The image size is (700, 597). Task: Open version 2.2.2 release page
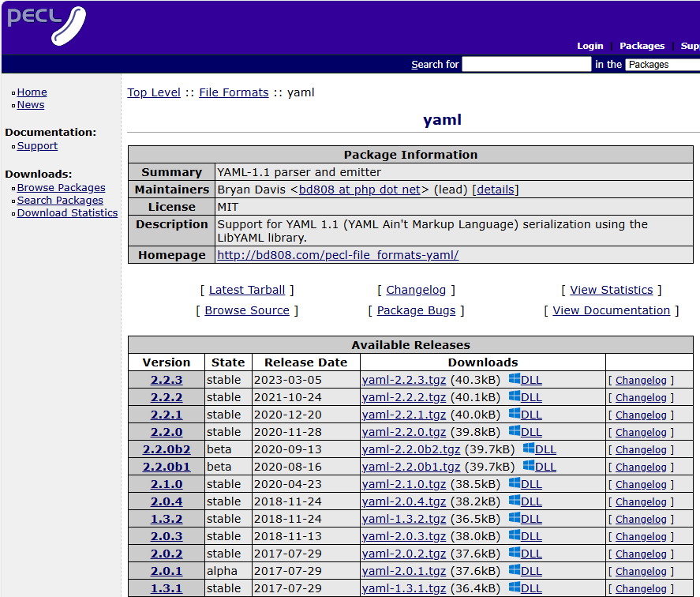[x=167, y=397]
